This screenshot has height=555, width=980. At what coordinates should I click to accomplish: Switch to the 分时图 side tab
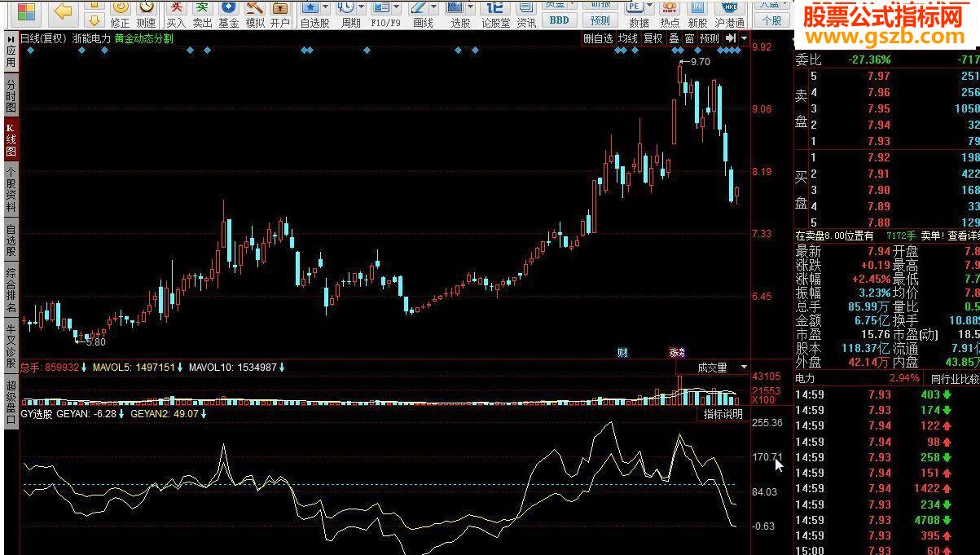(11, 95)
